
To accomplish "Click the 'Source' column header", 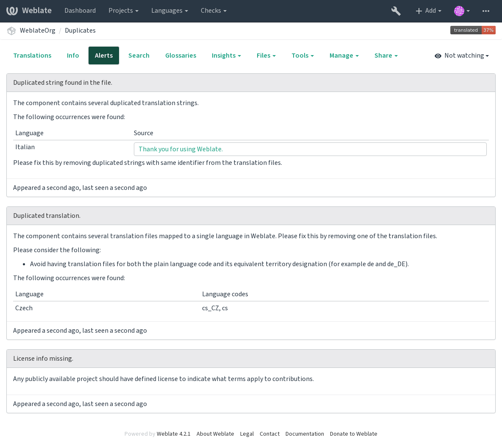I will [144, 133].
